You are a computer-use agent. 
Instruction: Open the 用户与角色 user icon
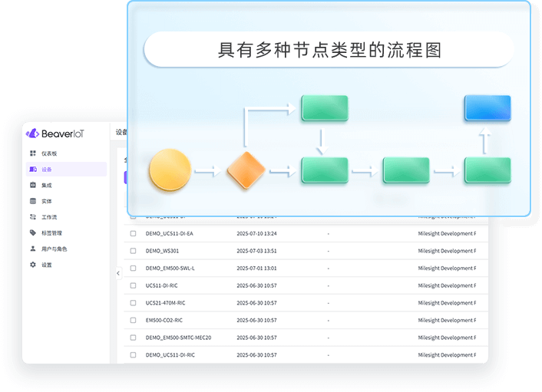point(33,249)
